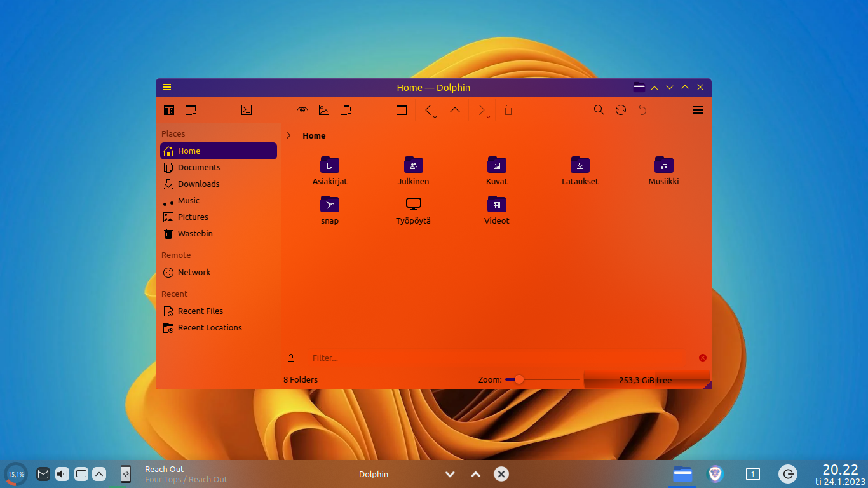Click the 8 Folders status text

(301, 380)
